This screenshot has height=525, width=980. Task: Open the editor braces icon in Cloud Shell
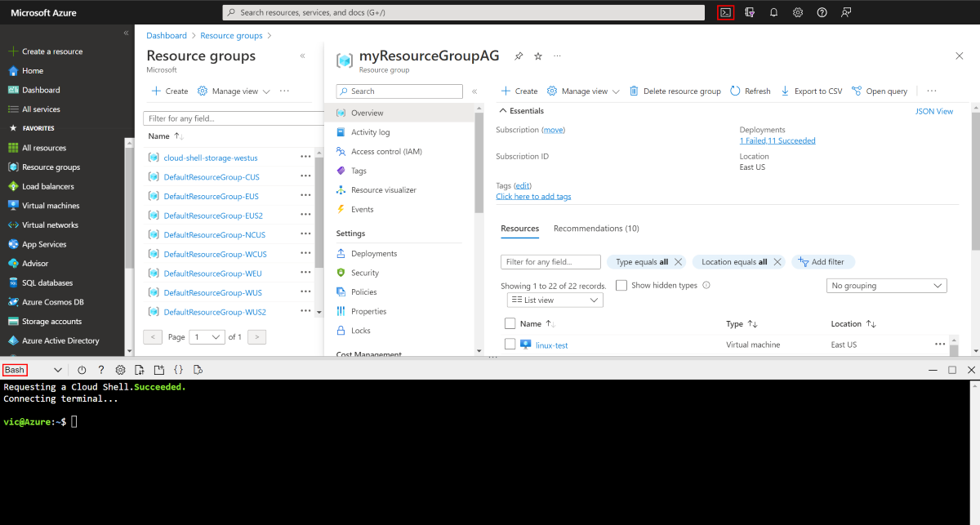coord(179,370)
